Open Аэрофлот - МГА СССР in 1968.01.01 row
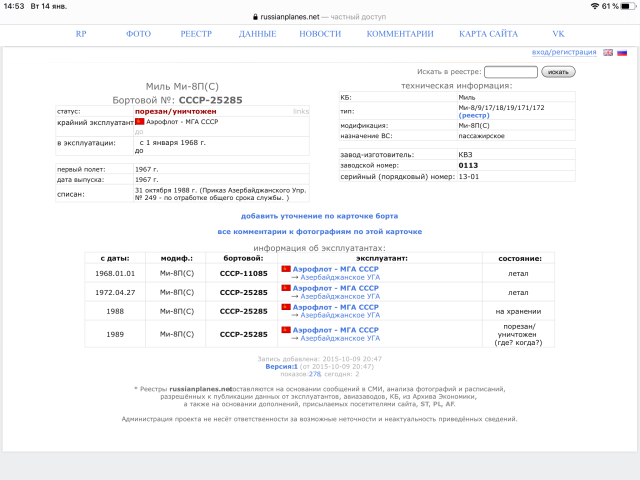Viewport: 640px width, 480px height. 336,269
